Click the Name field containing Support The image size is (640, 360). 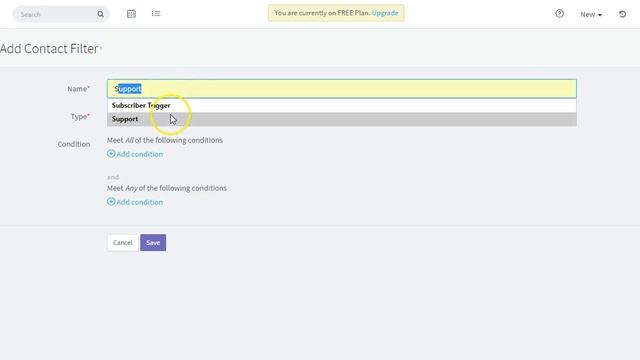coord(342,89)
